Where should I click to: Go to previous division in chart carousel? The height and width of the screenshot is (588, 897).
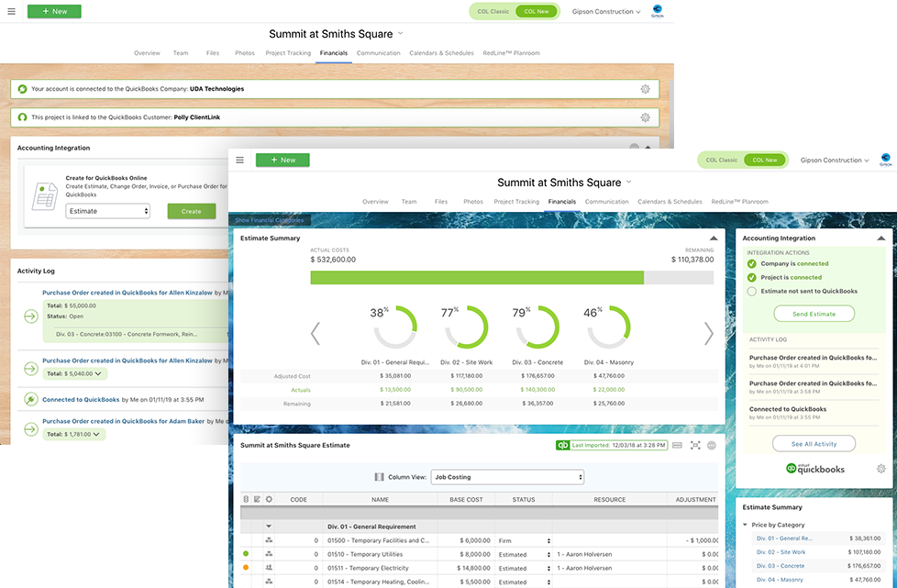coord(316,334)
